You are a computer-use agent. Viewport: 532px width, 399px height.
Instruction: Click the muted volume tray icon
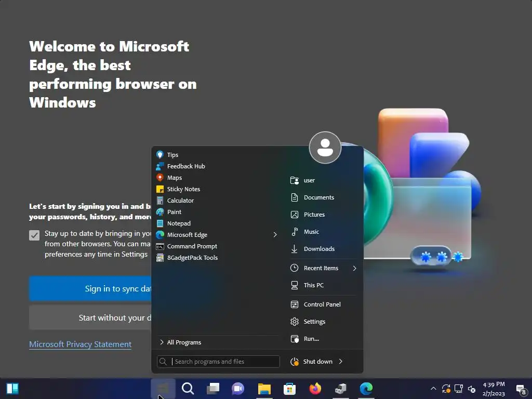point(472,389)
